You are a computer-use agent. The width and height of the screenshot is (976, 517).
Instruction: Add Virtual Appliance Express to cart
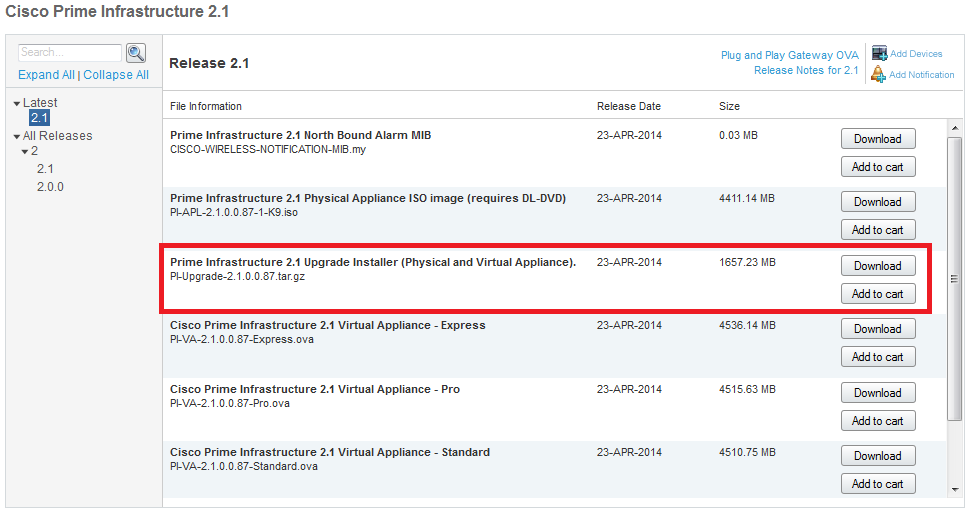(877, 357)
